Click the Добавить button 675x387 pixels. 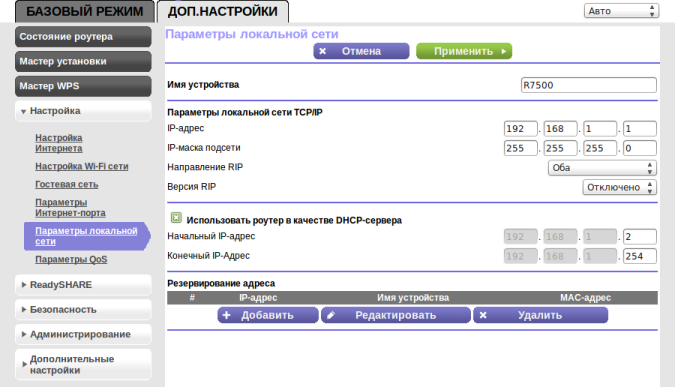[x=268, y=315]
